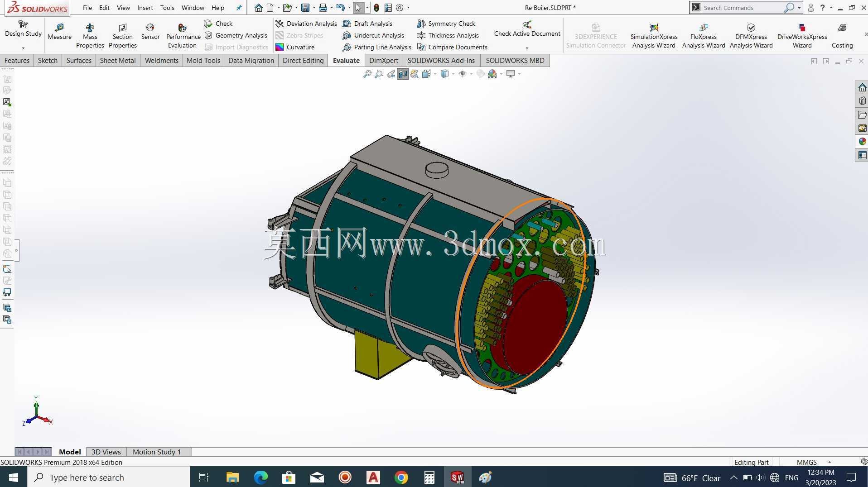The height and width of the screenshot is (487, 868).
Task: Open the File menu
Action: 87,8
